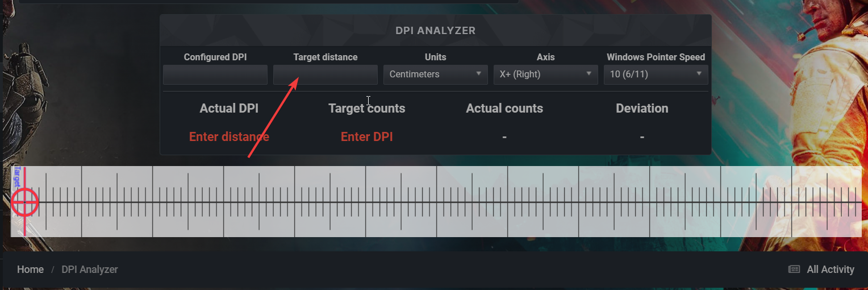Image resolution: width=868 pixels, height=290 pixels.
Task: Click the Deviation heading
Action: (x=642, y=108)
